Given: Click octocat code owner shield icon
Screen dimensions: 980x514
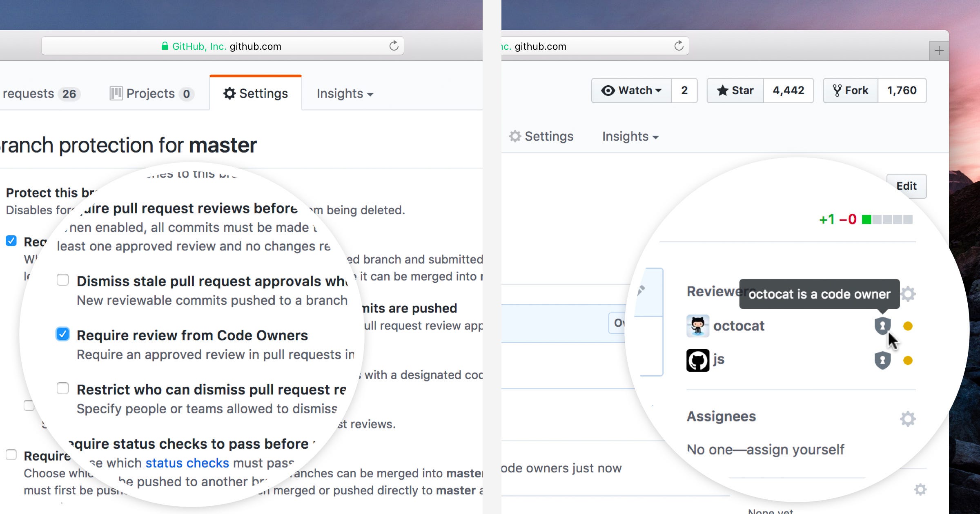Looking at the screenshot, I should [882, 326].
